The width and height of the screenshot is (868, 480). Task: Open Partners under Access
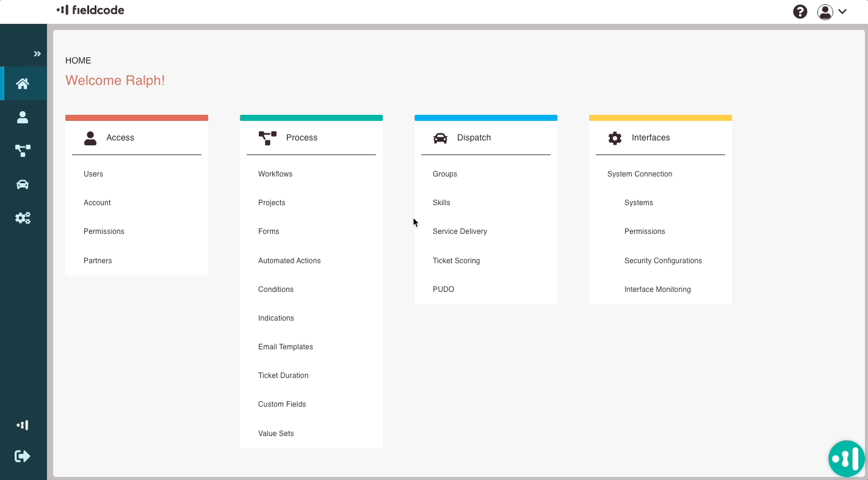click(x=98, y=261)
